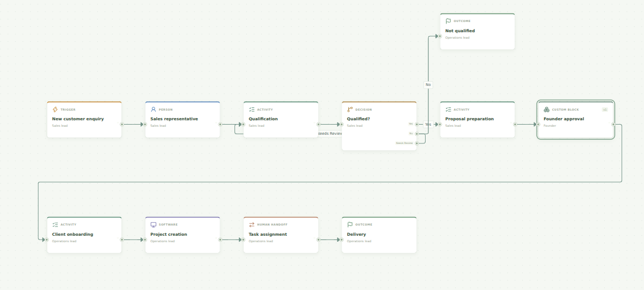Select the Client onboarding title
The height and width of the screenshot is (290, 644).
(72, 234)
